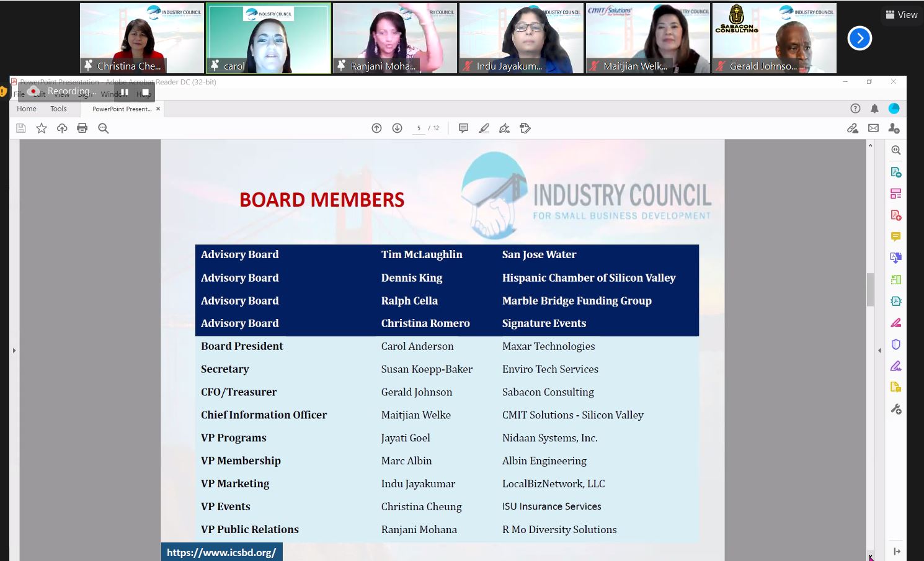Image resolution: width=924 pixels, height=561 pixels.
Task: Go to the next page arrow
Action: pos(398,128)
